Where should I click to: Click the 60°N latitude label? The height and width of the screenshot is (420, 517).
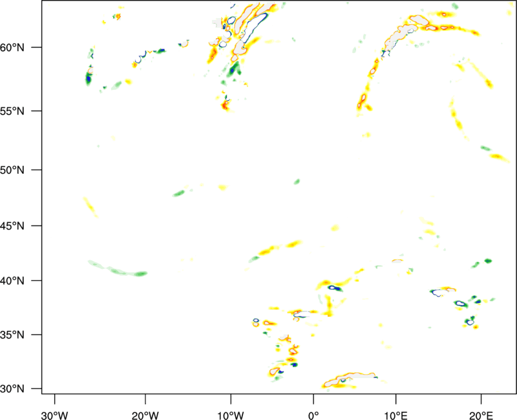[12, 47]
